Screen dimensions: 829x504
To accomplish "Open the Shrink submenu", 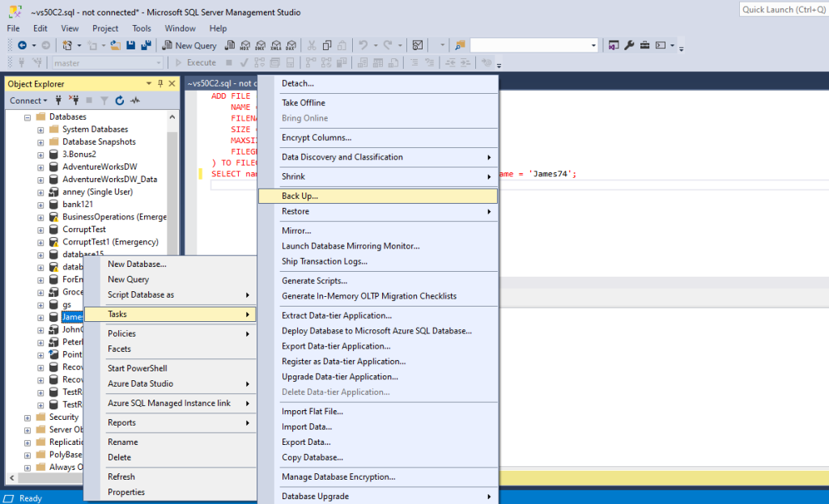I will click(x=378, y=176).
